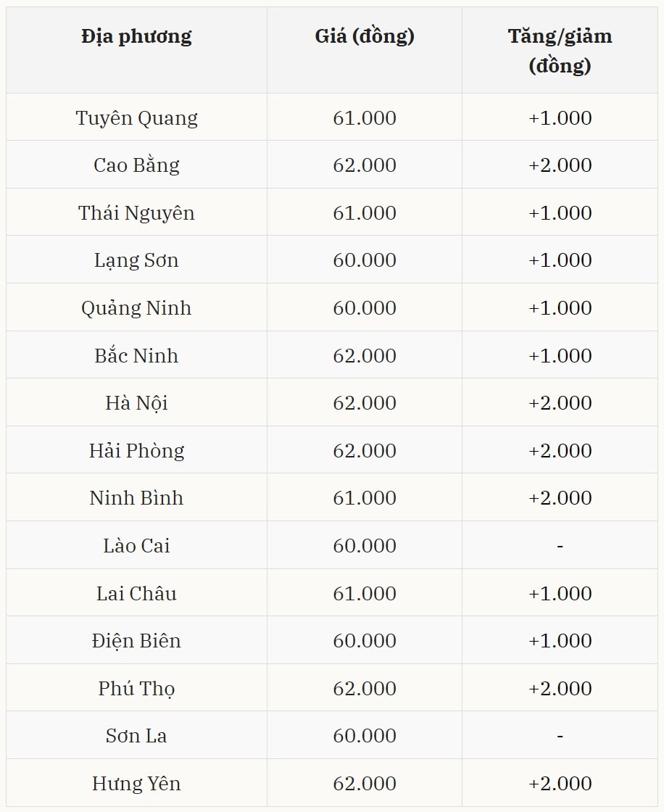Select the Quảng Ninh locality cell
Viewport: 664px width, 812px height.
[x=136, y=308]
